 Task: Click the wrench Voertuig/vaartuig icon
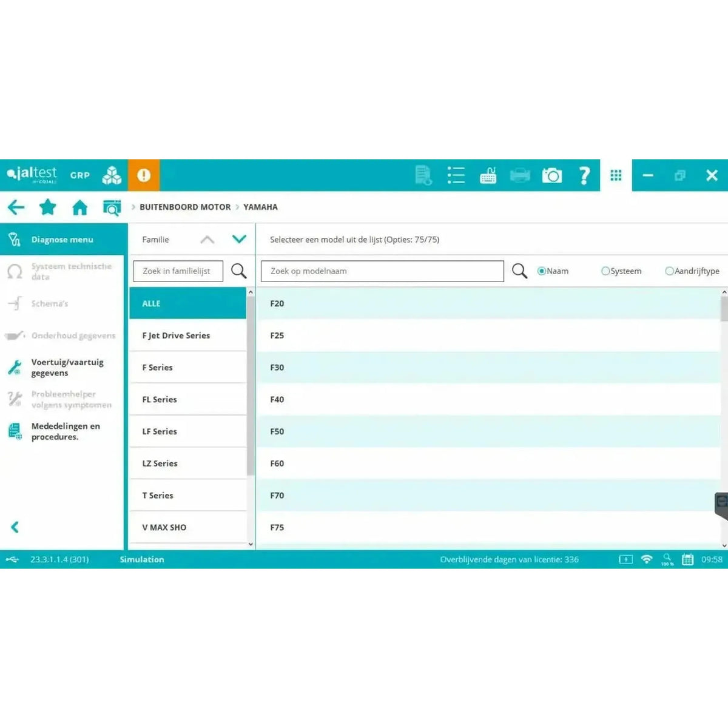point(15,367)
